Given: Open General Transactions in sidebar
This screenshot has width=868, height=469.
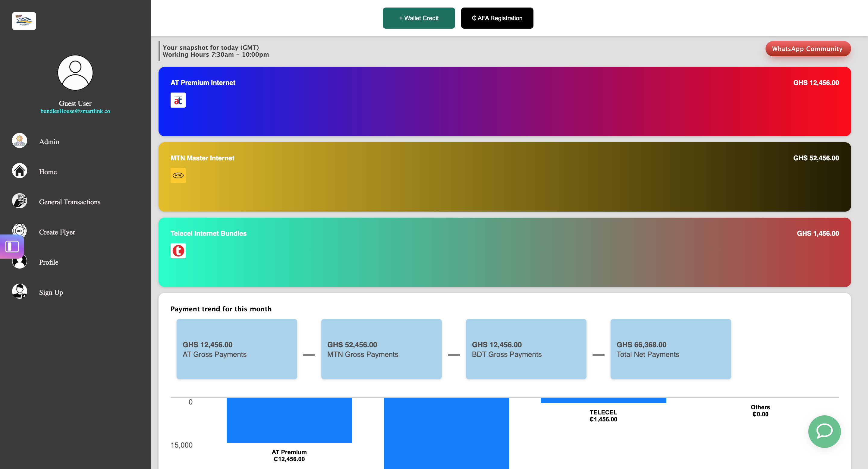Looking at the screenshot, I should click(70, 202).
